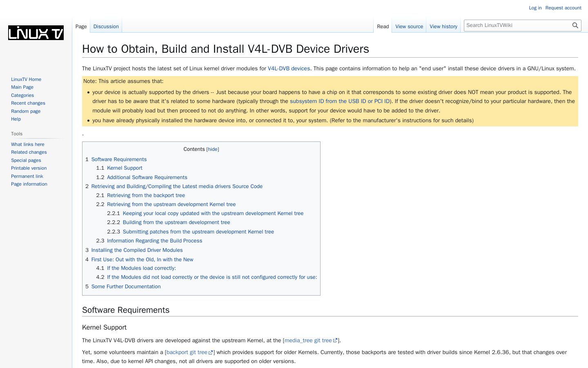588x368 pixels.
Task: Click What links here in sidebar
Action: pyautogui.click(x=28, y=144)
